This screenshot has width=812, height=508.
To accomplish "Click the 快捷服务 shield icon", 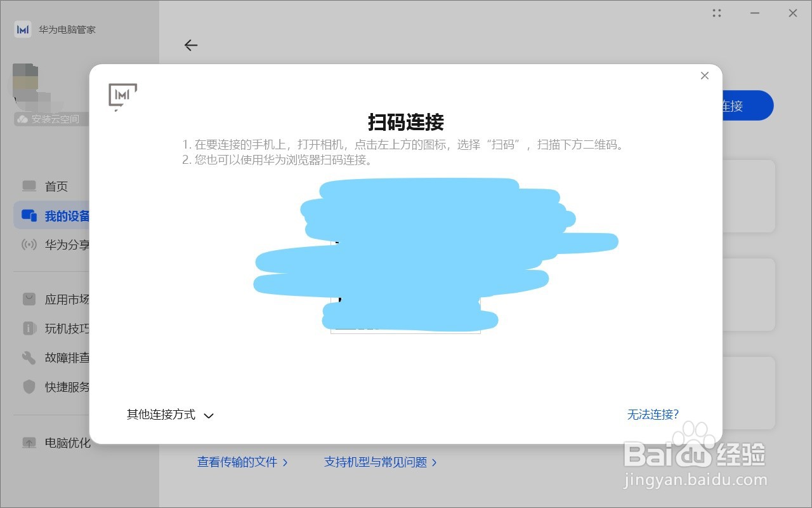I will coord(29,387).
